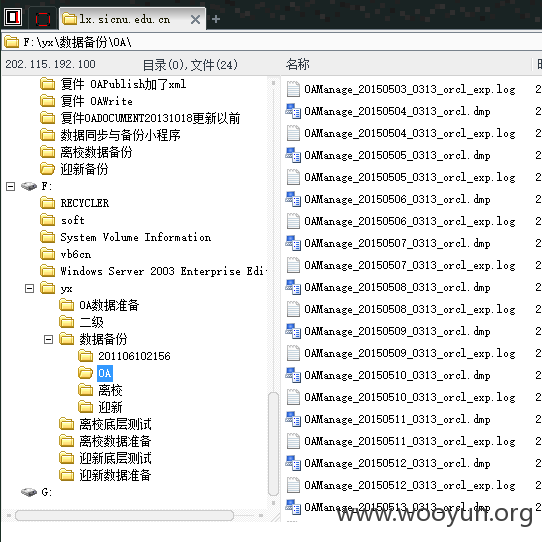Select dmp file icon OAManage_20150510_0313_orcl.dmp
Image resolution: width=542 pixels, height=542 pixels.
[293, 375]
